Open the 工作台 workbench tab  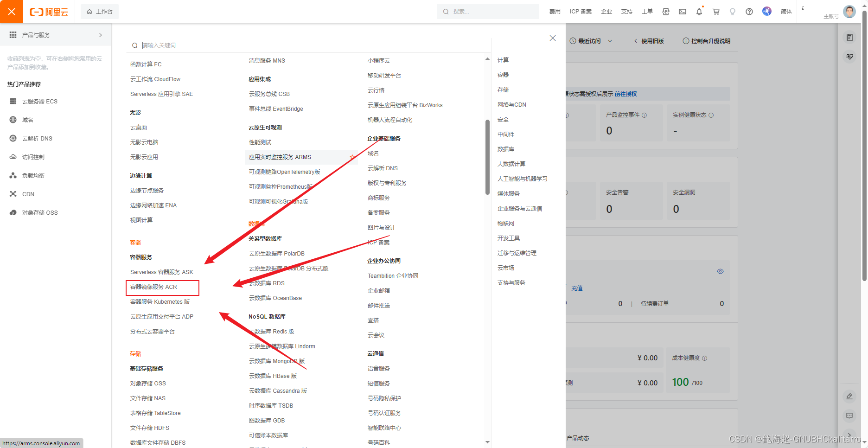point(100,12)
